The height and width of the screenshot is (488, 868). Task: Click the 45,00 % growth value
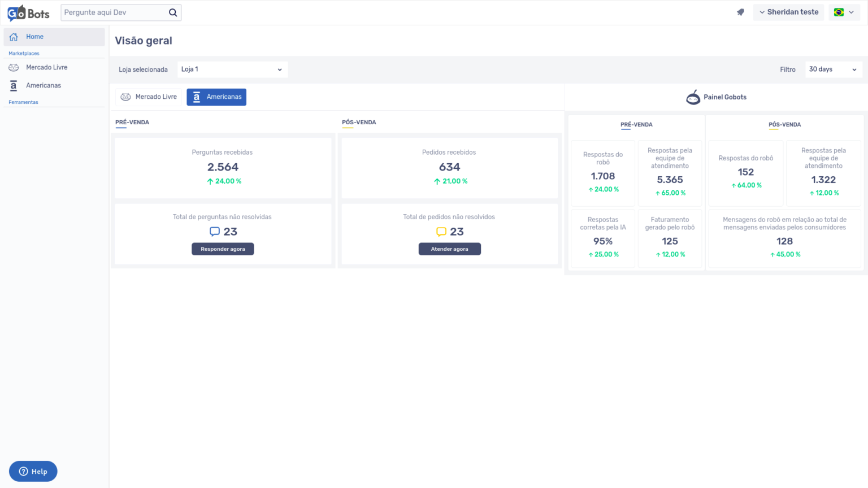(x=788, y=255)
